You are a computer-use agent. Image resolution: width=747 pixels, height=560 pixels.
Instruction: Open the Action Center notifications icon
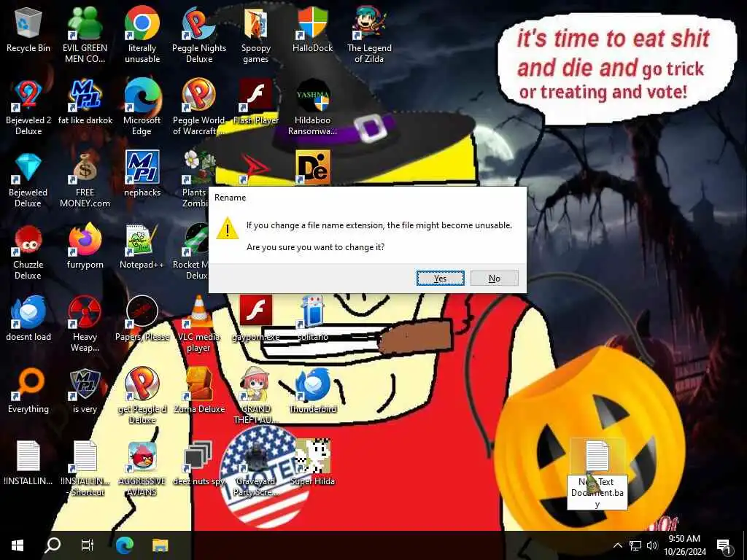pyautogui.click(x=724, y=545)
